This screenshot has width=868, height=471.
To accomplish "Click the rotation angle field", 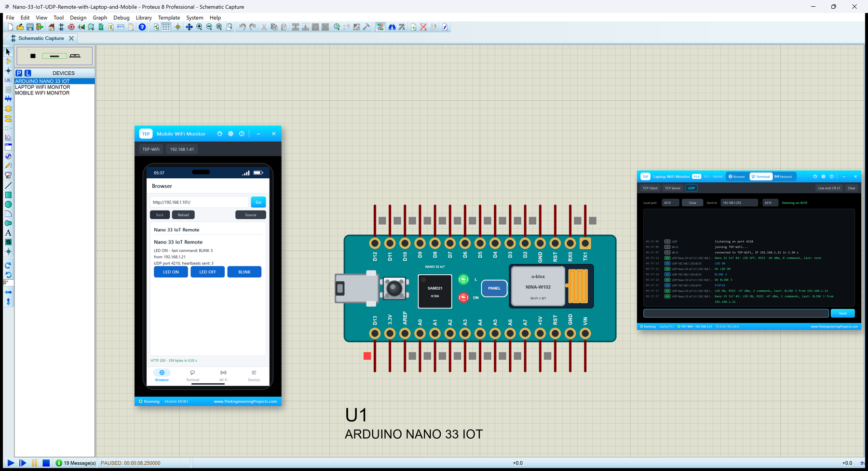I will [8, 283].
